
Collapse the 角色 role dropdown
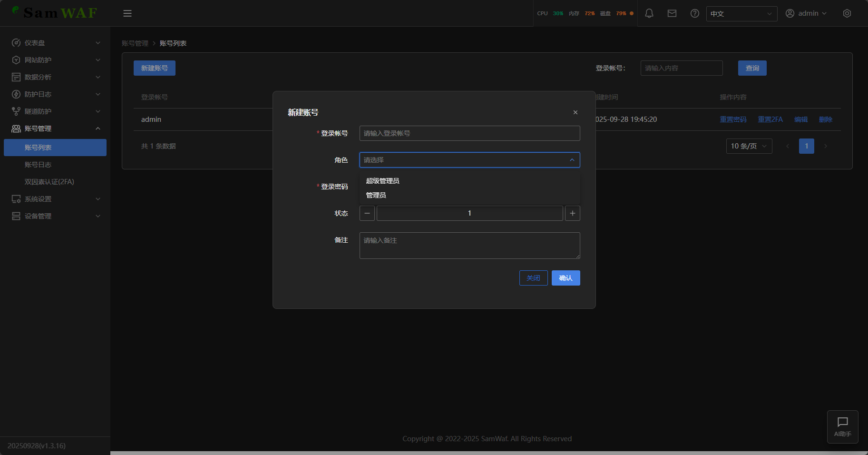572,160
